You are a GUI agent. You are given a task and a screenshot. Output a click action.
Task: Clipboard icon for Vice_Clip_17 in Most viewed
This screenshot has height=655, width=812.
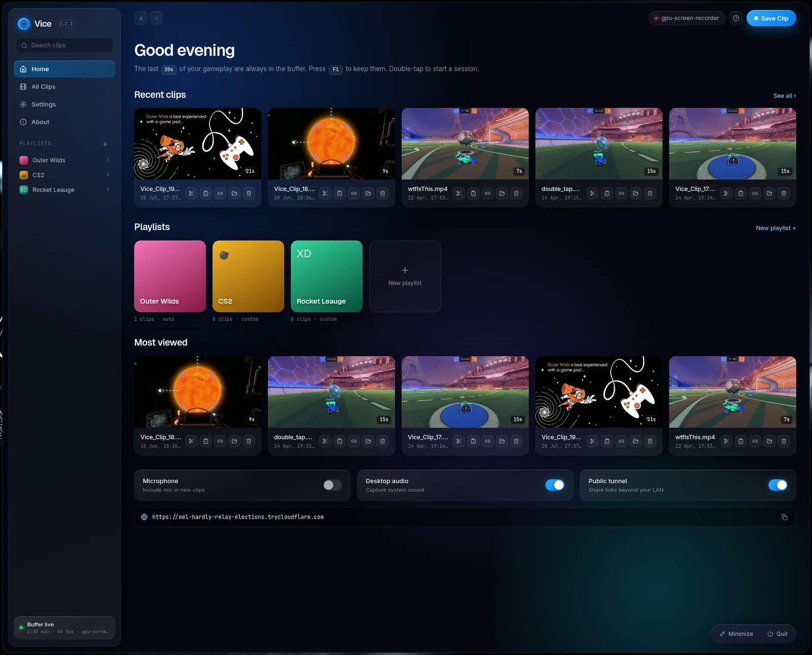[x=473, y=441]
